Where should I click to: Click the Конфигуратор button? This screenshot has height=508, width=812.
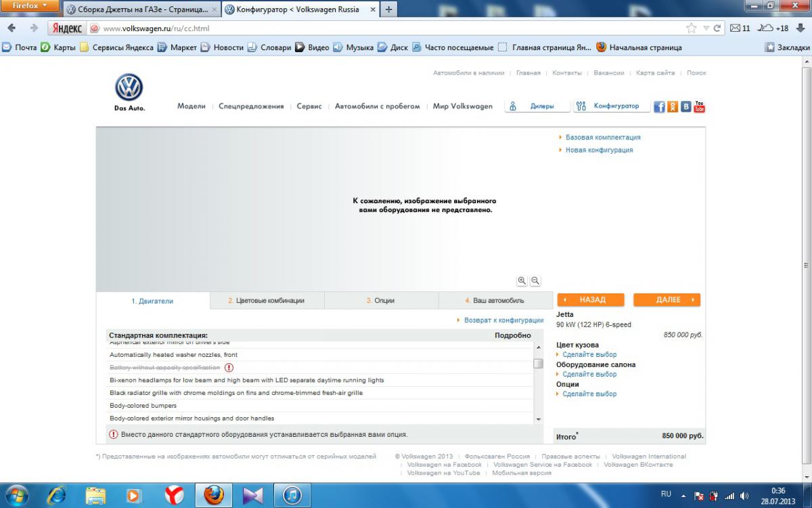pos(611,106)
